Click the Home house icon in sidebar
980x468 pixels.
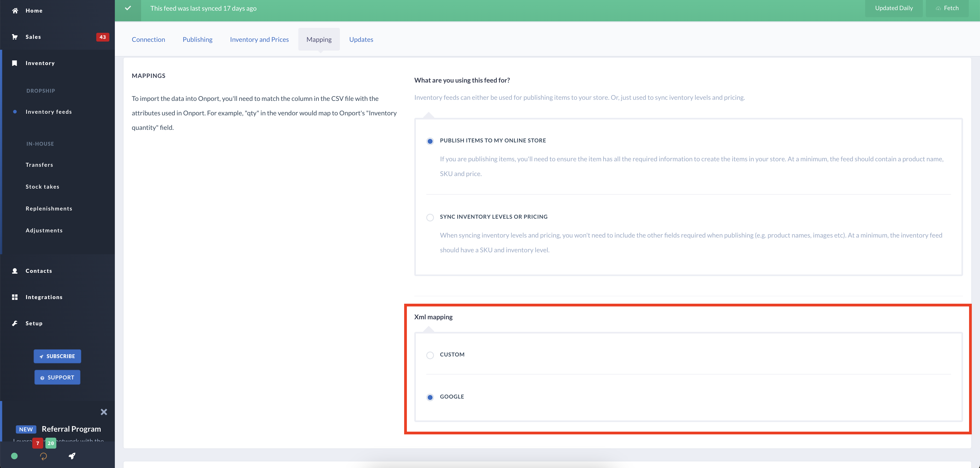(x=15, y=11)
